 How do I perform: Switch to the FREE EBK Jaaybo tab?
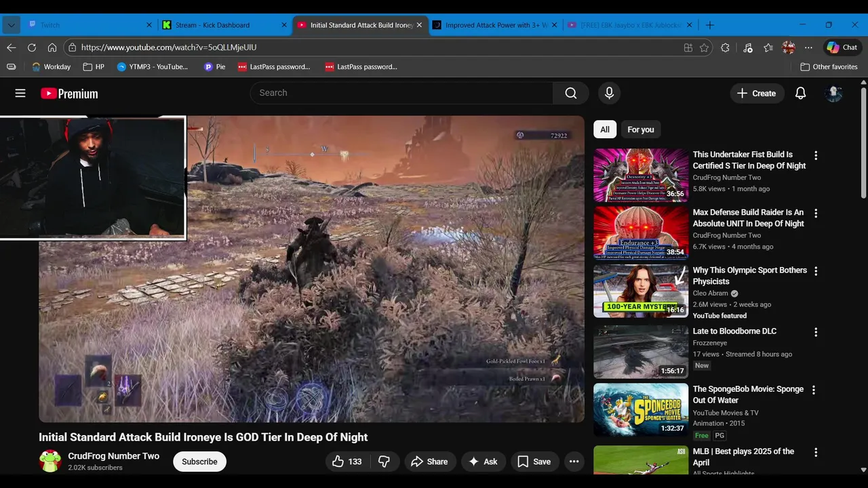pyautogui.click(x=630, y=25)
